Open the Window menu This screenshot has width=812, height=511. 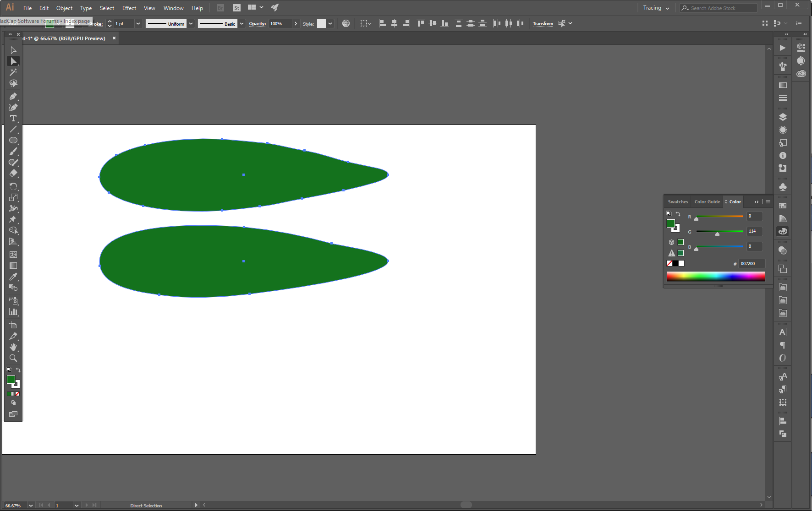173,8
